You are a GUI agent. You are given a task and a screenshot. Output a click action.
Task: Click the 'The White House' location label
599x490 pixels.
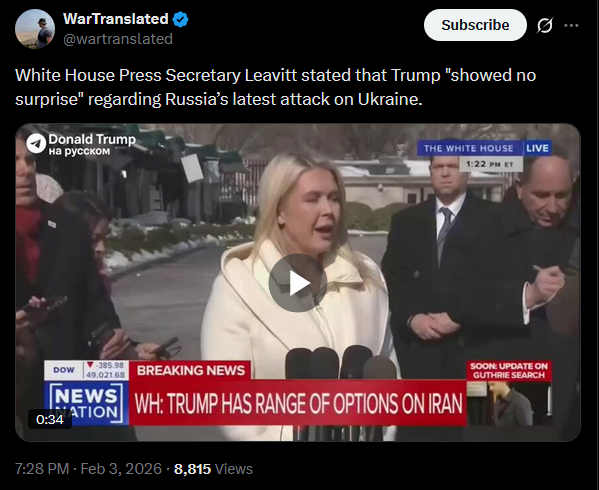(469, 148)
